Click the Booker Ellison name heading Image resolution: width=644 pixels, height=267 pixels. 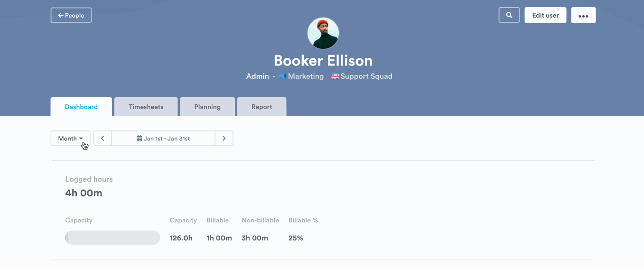click(x=323, y=61)
